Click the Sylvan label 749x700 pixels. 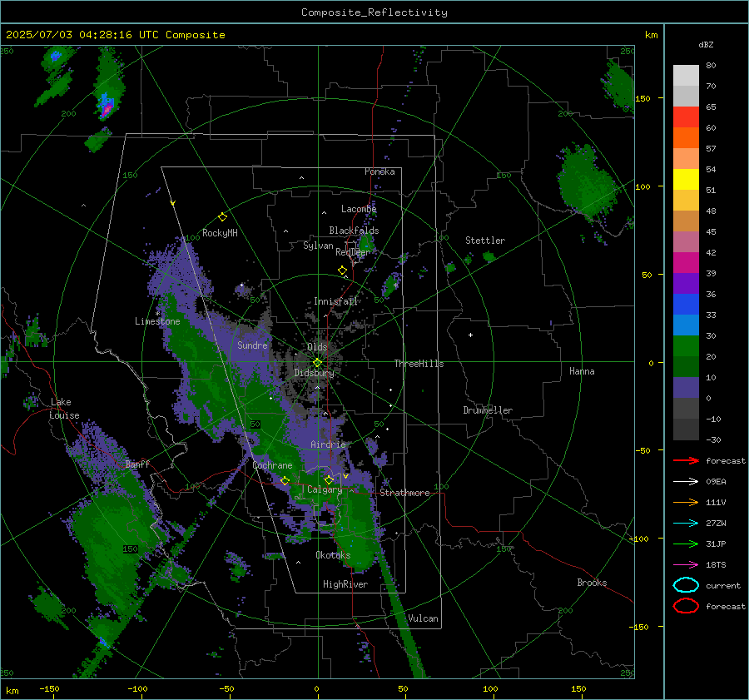318,246
